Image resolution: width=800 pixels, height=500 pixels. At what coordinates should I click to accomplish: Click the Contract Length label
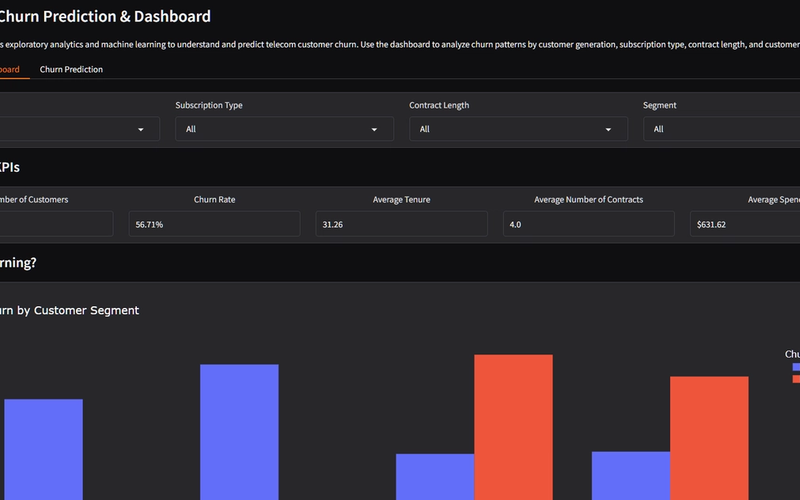click(x=439, y=105)
